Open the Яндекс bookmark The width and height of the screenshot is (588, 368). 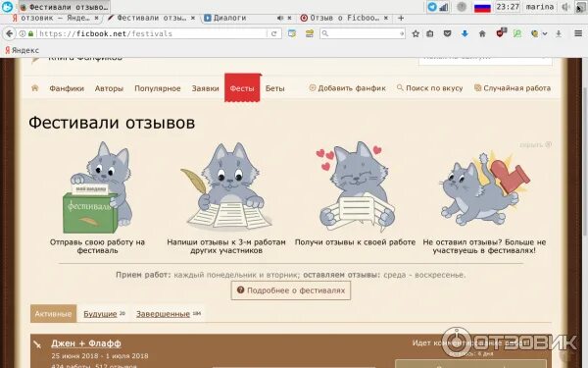pyautogui.click(x=22, y=50)
